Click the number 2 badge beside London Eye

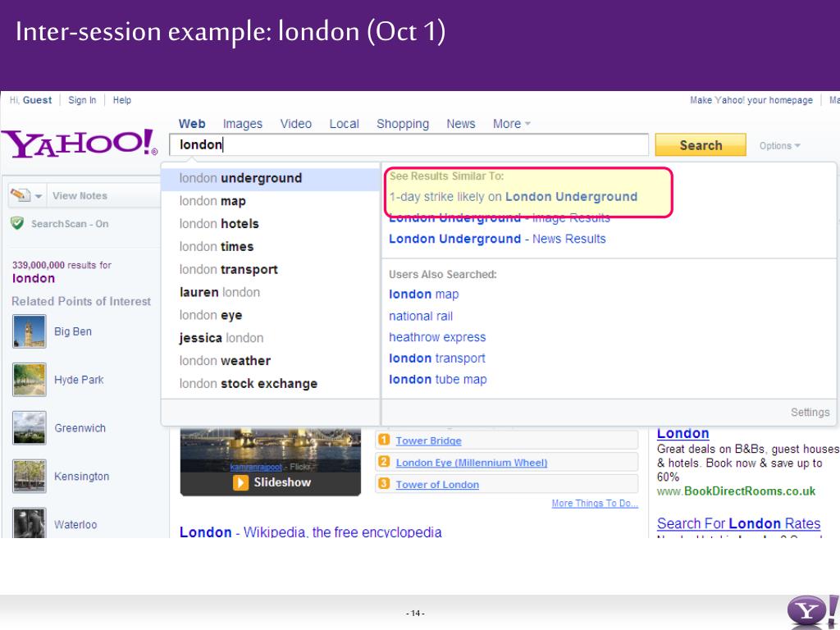pos(384,462)
